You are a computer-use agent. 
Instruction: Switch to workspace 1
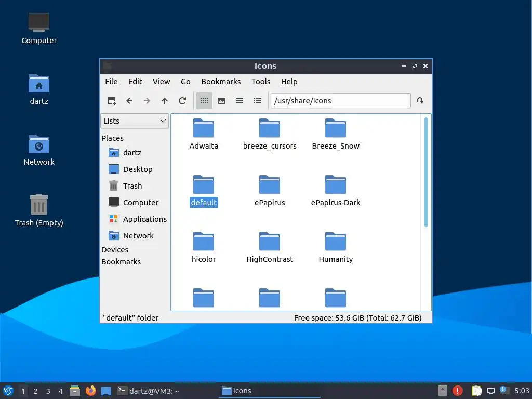point(23,391)
